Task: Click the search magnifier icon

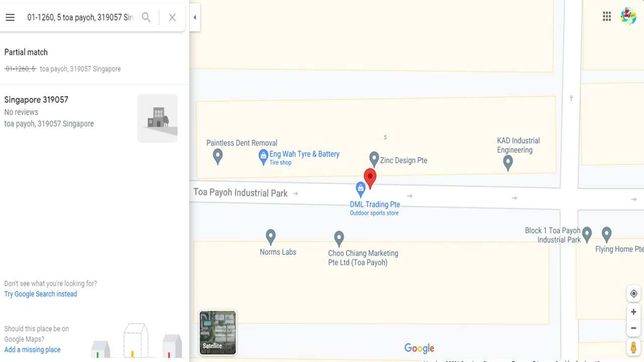Action: coord(146,18)
